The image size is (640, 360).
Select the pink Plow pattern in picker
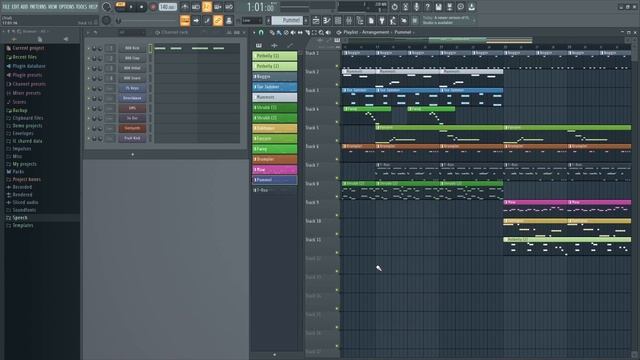(275, 169)
